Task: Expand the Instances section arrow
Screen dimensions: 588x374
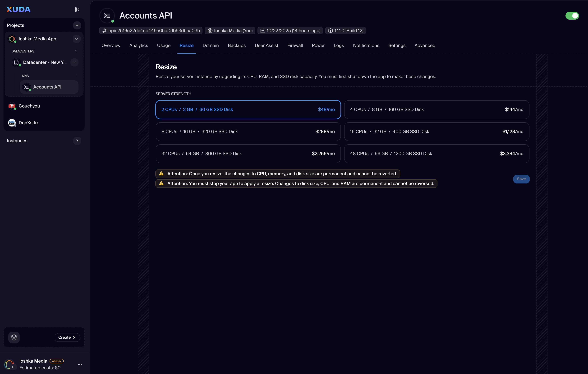Action: [77, 141]
